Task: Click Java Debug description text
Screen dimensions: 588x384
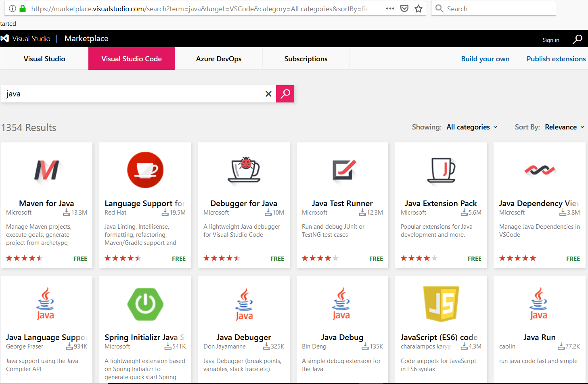Action: click(341, 365)
